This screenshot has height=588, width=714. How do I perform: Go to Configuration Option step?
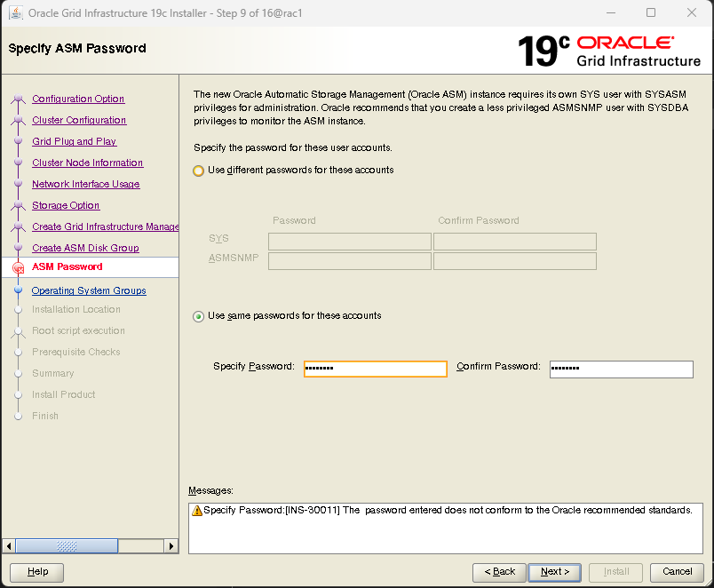pyautogui.click(x=78, y=99)
